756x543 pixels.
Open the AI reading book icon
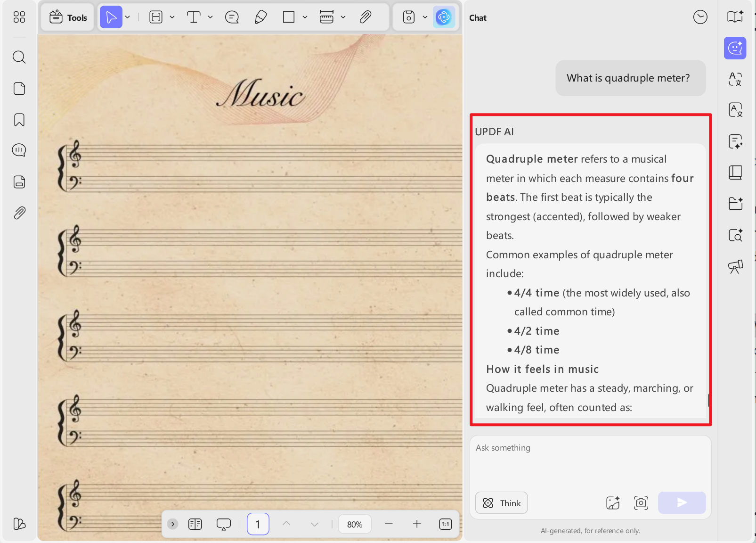pos(735,17)
